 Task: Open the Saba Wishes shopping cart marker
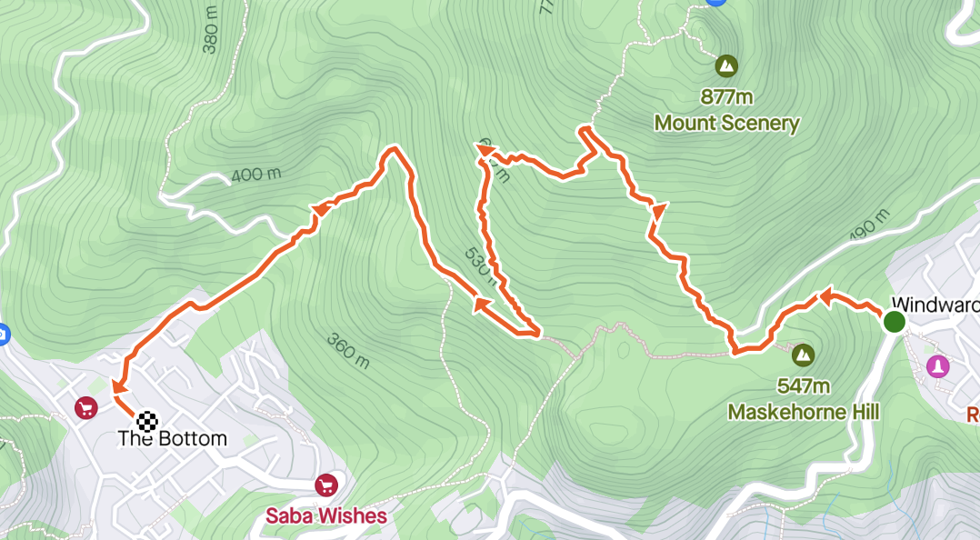[326, 485]
